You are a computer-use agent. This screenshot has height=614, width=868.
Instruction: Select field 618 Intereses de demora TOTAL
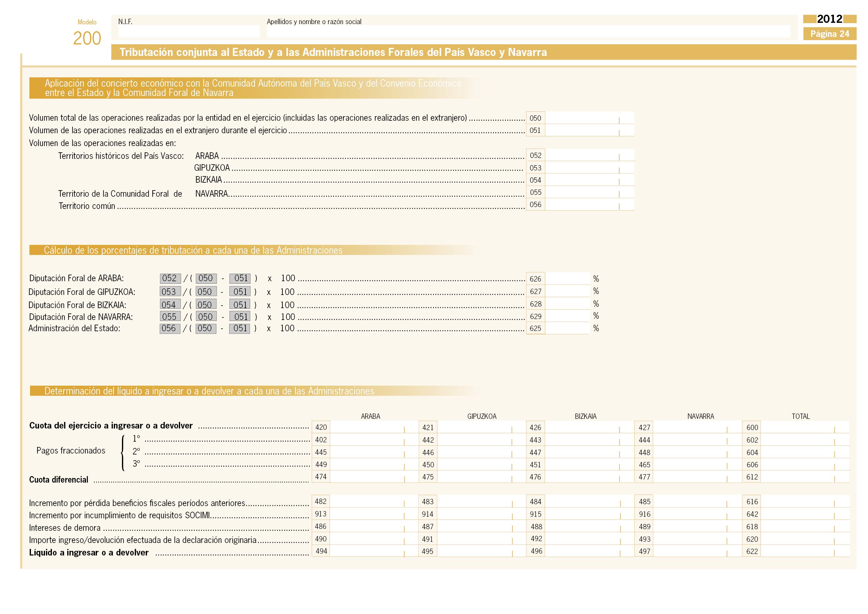point(805,526)
